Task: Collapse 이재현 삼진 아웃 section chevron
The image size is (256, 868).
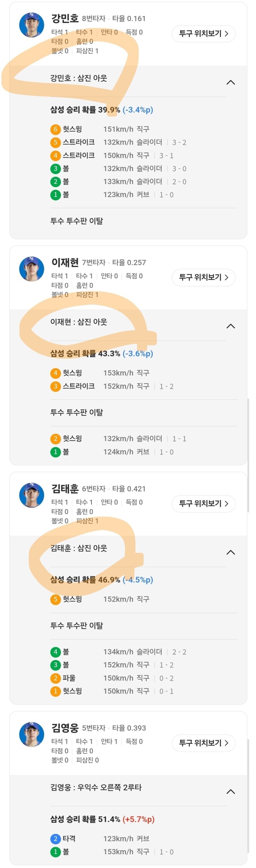Action: (x=230, y=326)
